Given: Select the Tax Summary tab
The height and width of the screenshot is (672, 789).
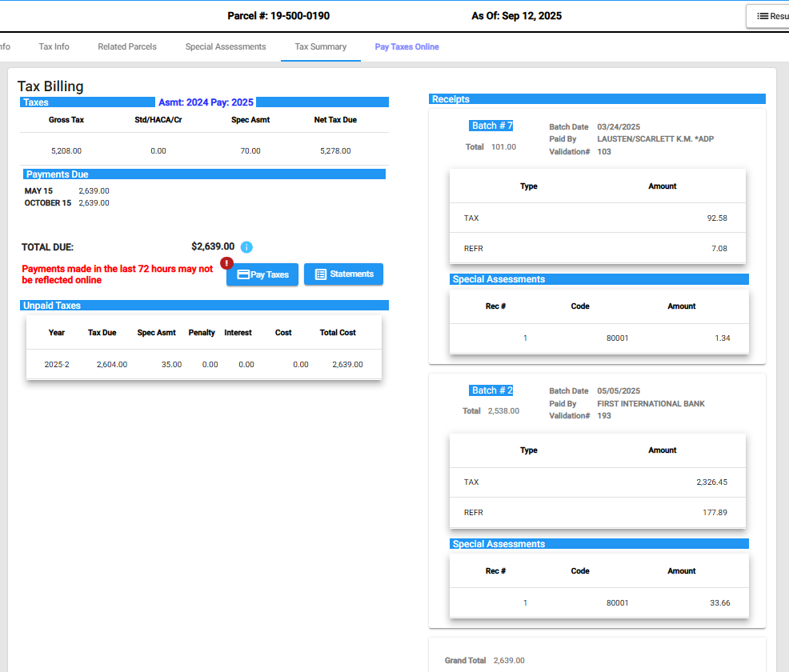Looking at the screenshot, I should tap(320, 46).
